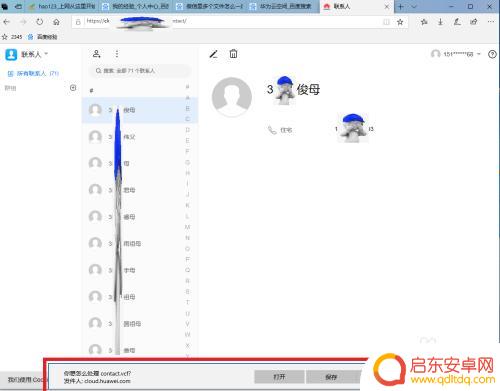500x391 pixels.
Task: Open the 百度经验 bookmark
Action: (43, 37)
